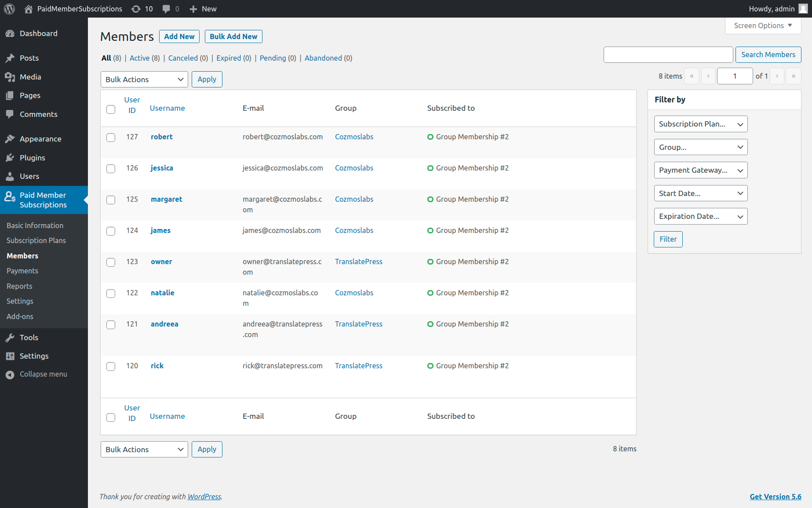Open the top Bulk Actions dropdown
Screen dimensions: 812x508
(144, 80)
